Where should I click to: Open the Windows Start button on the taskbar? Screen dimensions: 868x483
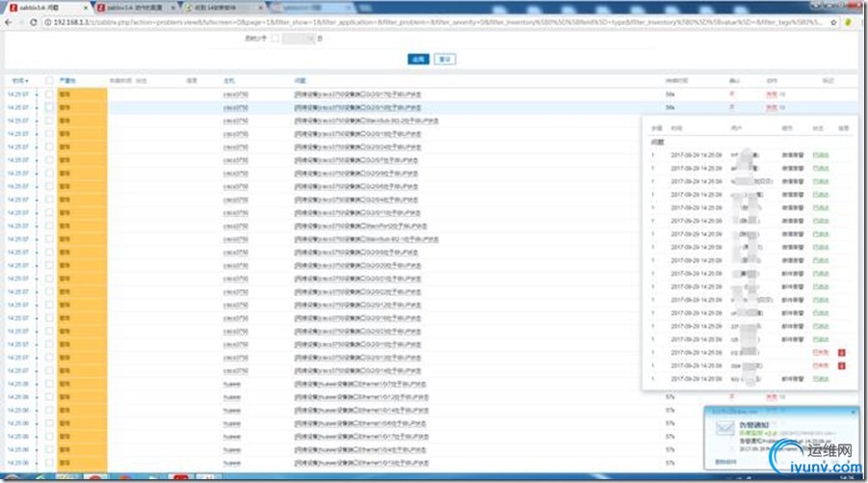coord(13,478)
